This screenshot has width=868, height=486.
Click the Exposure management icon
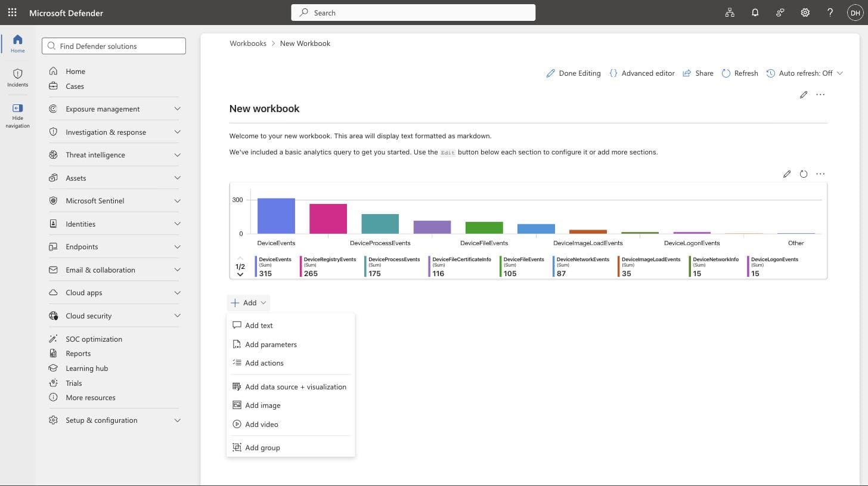(53, 109)
